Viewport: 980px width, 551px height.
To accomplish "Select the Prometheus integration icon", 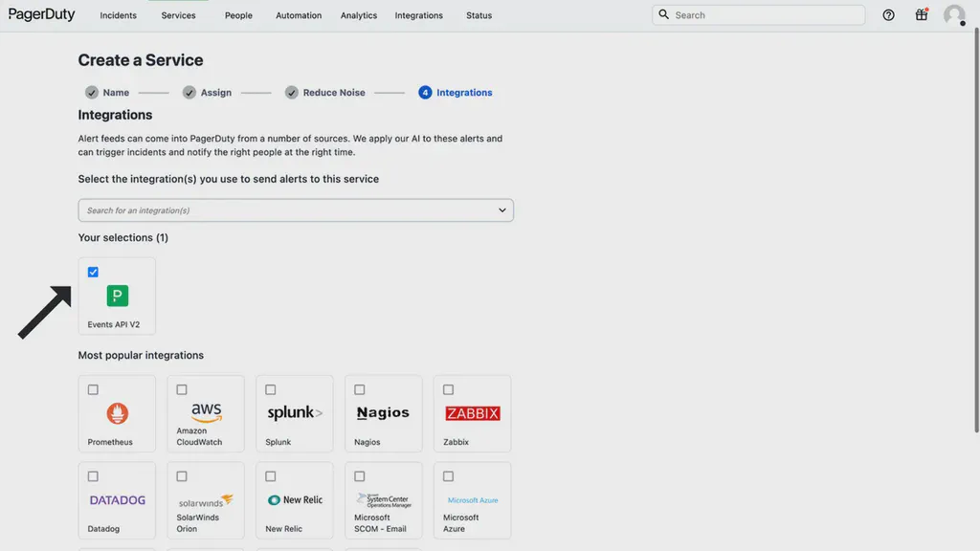I will click(117, 413).
